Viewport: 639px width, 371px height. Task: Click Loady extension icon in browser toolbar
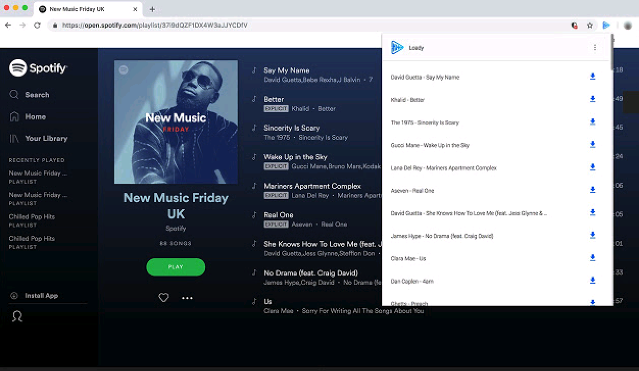point(606,25)
